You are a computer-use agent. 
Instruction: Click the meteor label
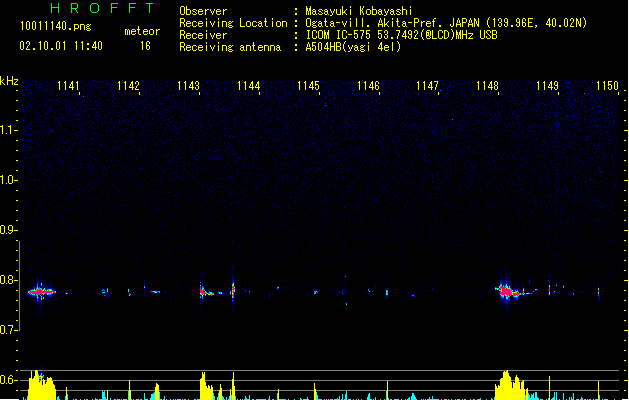[x=142, y=31]
